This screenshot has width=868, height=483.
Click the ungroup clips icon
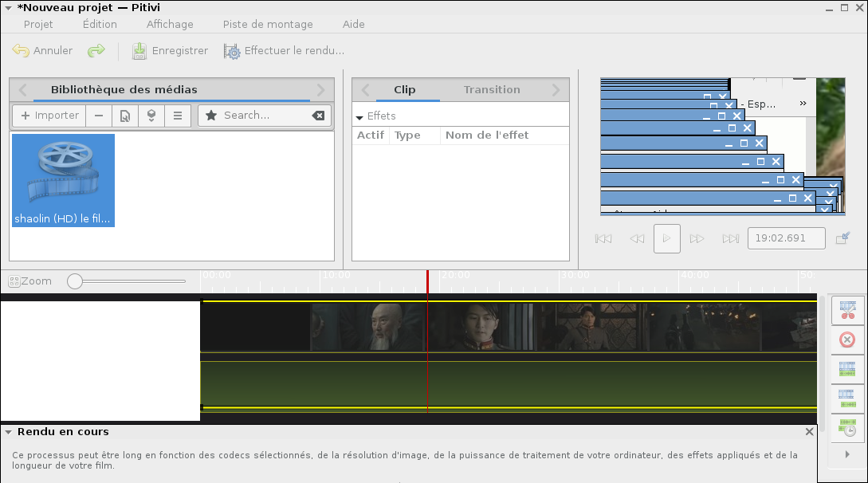pos(847,399)
